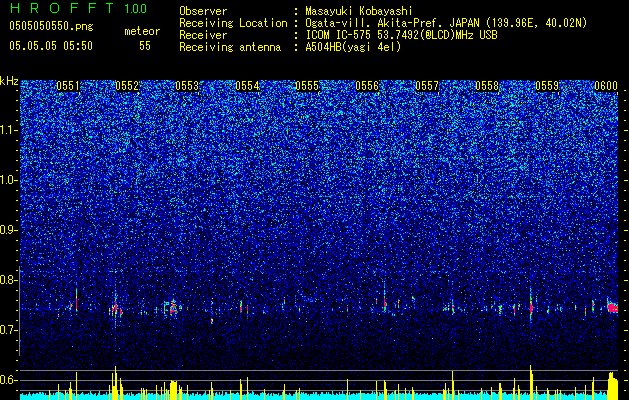Click the 0558 time marker
This screenshot has height=400, width=629.
click(487, 86)
